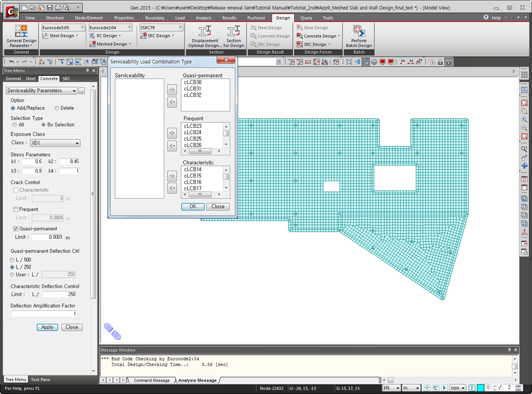The height and width of the screenshot is (394, 532).
Task: Launch Displacement Optimal Design
Action: (x=205, y=36)
